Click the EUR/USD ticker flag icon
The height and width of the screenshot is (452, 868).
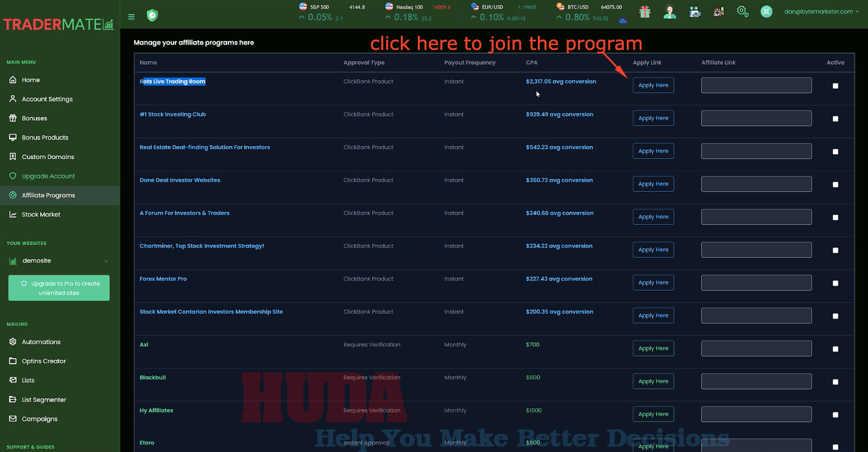(475, 7)
